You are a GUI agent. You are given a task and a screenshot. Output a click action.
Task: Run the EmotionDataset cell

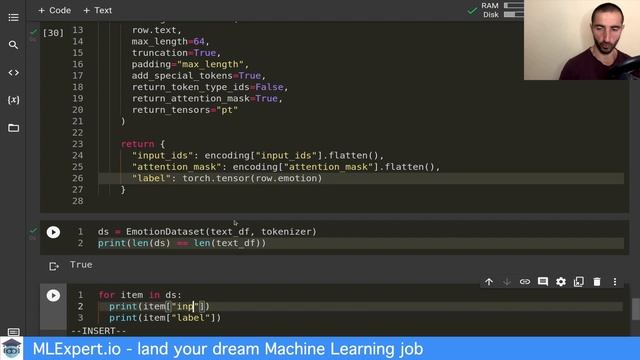(x=53, y=232)
